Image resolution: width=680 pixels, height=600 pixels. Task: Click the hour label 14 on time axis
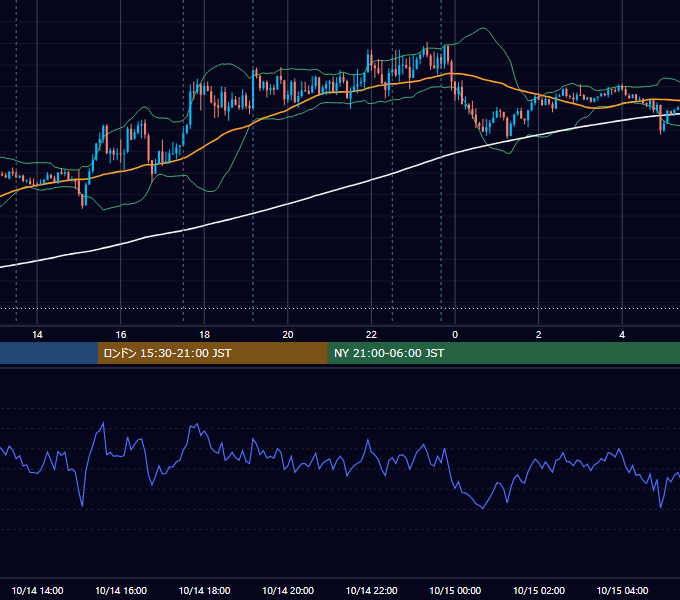pos(37,335)
